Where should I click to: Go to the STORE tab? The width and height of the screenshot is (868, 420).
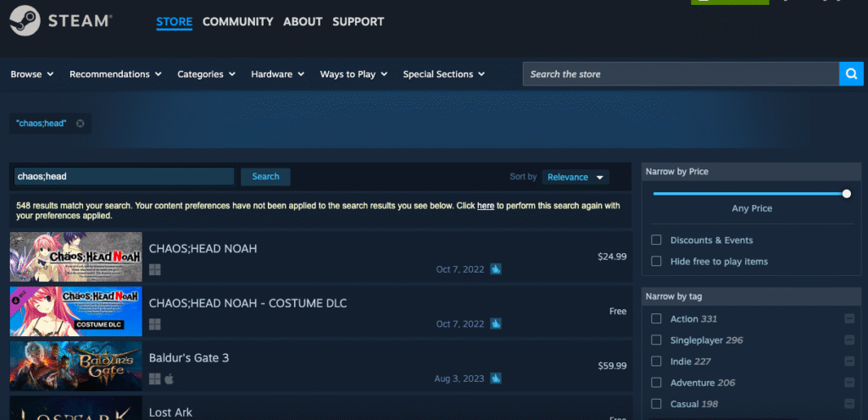point(175,22)
